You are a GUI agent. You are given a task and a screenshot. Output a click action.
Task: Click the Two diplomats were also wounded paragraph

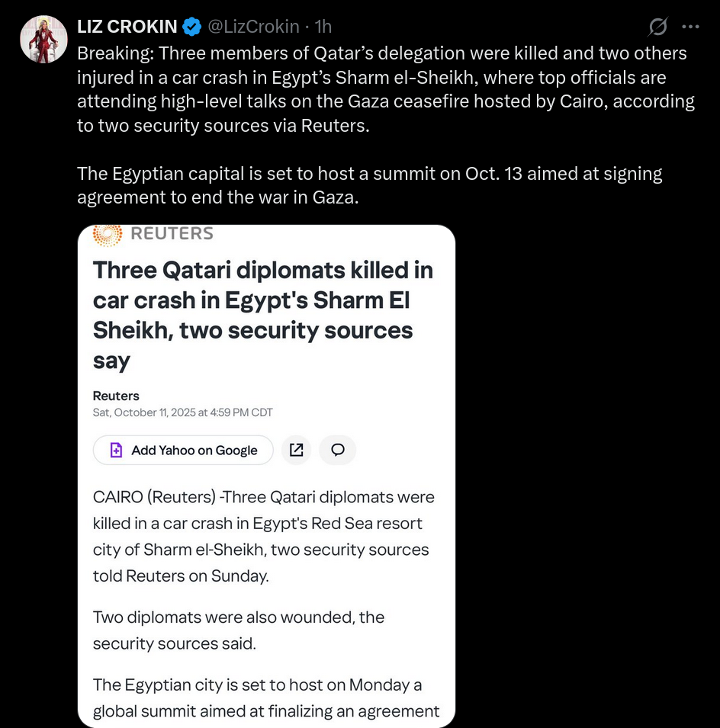coord(238,630)
